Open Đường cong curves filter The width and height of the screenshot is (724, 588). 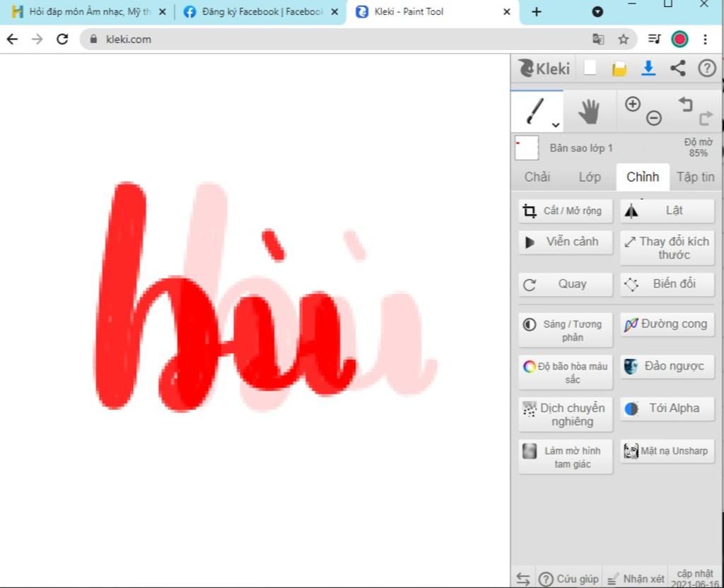pos(667,324)
